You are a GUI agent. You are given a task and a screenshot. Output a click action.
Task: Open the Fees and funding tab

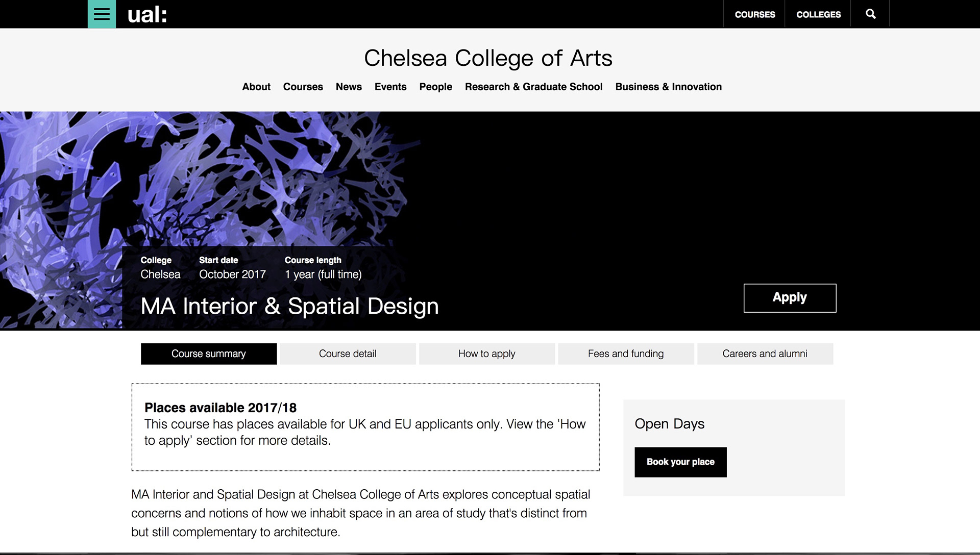tap(626, 354)
